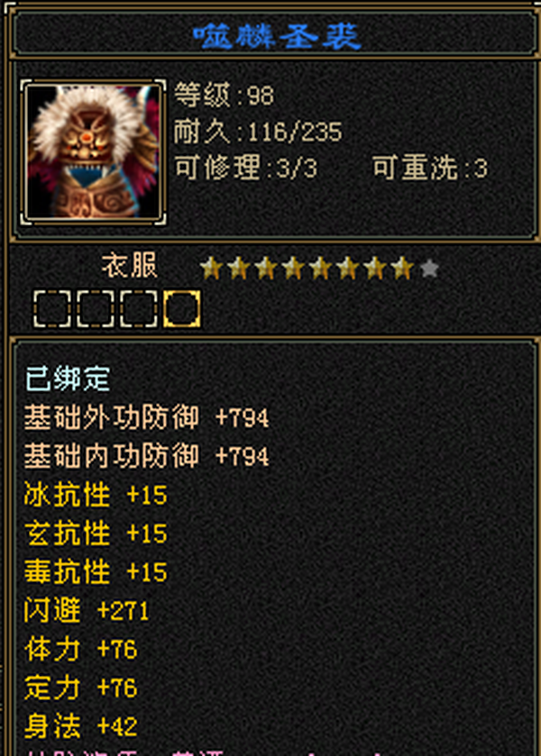Image resolution: width=541 pixels, height=756 pixels.
Task: Click the 等级:98 level text
Action: 224,95
